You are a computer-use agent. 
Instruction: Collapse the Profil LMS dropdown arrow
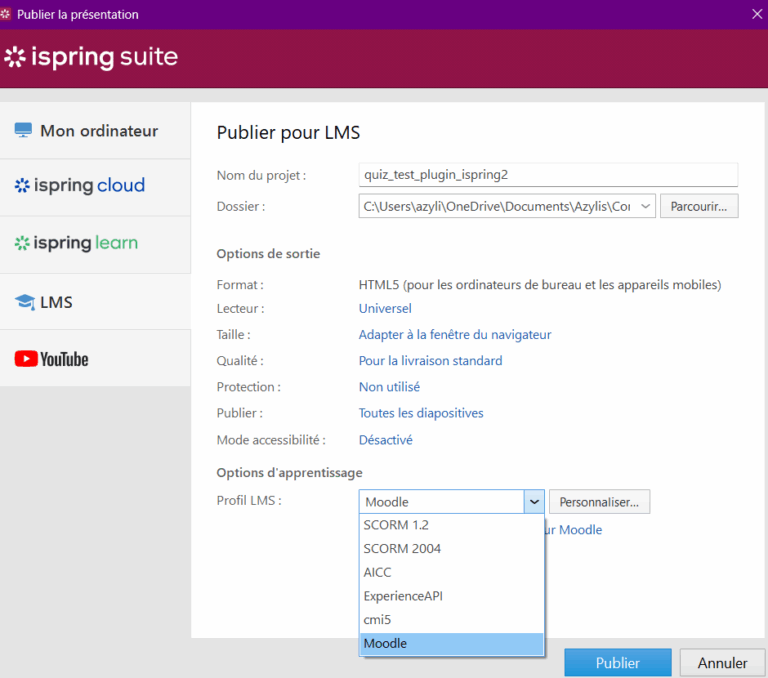(534, 502)
